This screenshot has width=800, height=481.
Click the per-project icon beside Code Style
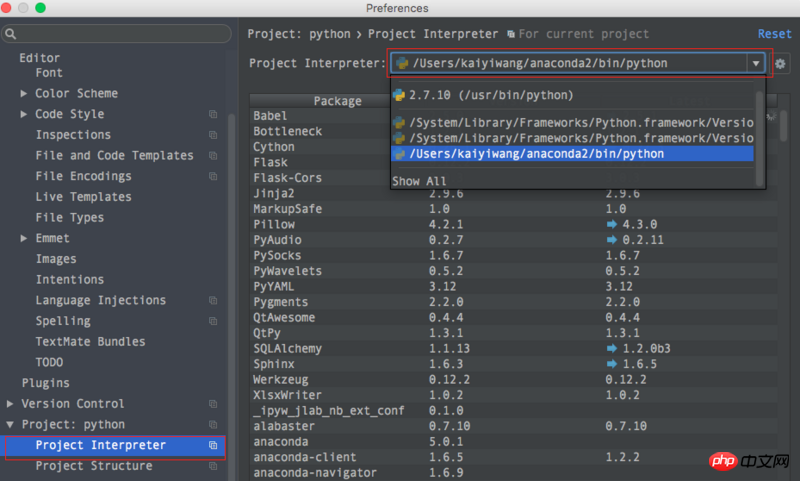pyautogui.click(x=213, y=114)
